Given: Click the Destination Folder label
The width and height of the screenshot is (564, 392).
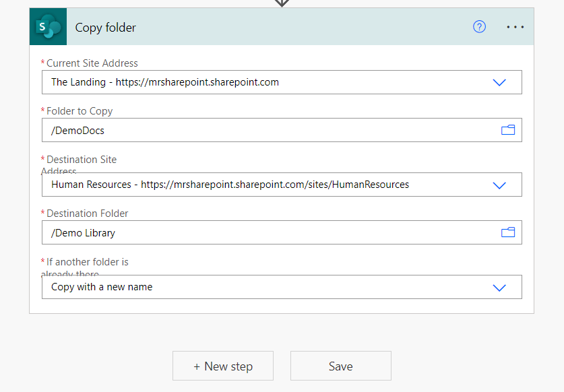Looking at the screenshot, I should [88, 214].
